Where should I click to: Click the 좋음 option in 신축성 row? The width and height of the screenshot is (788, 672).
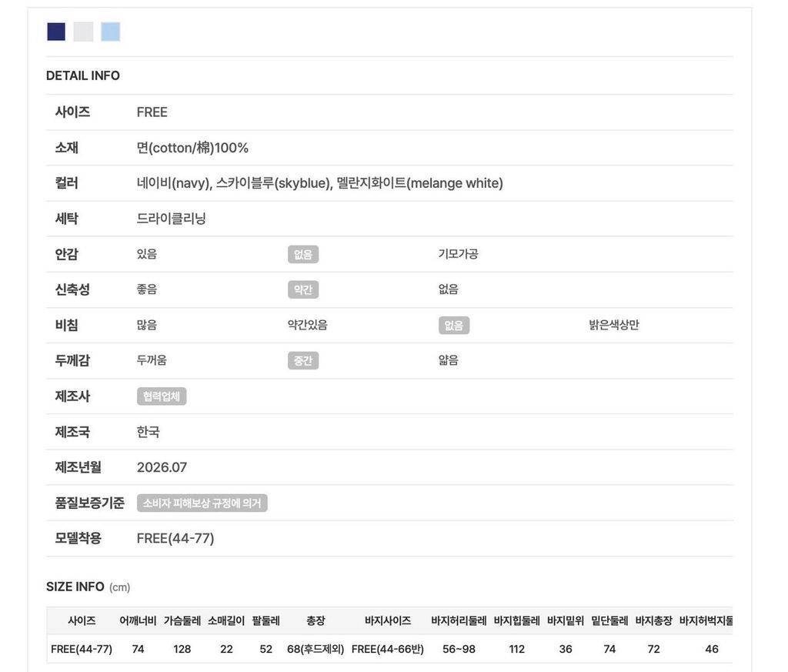tap(147, 289)
